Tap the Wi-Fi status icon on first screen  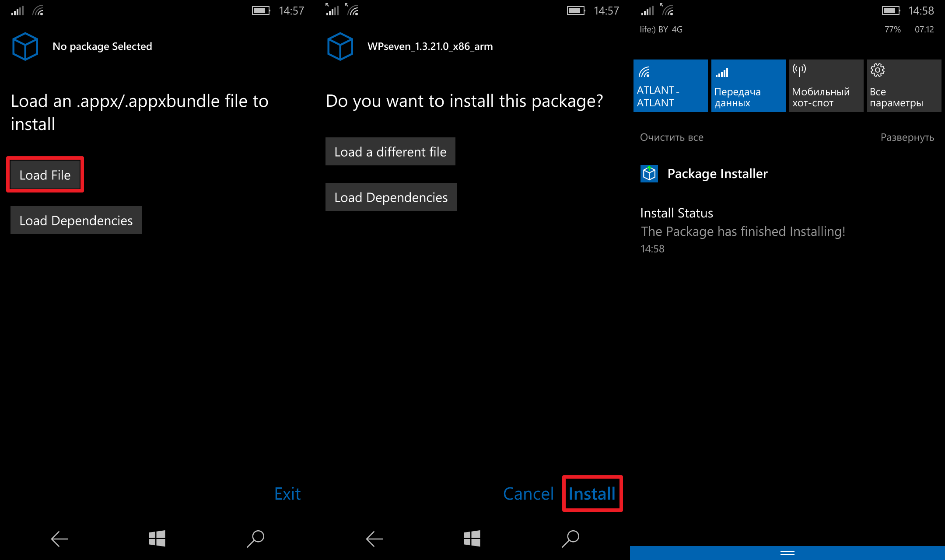click(38, 10)
